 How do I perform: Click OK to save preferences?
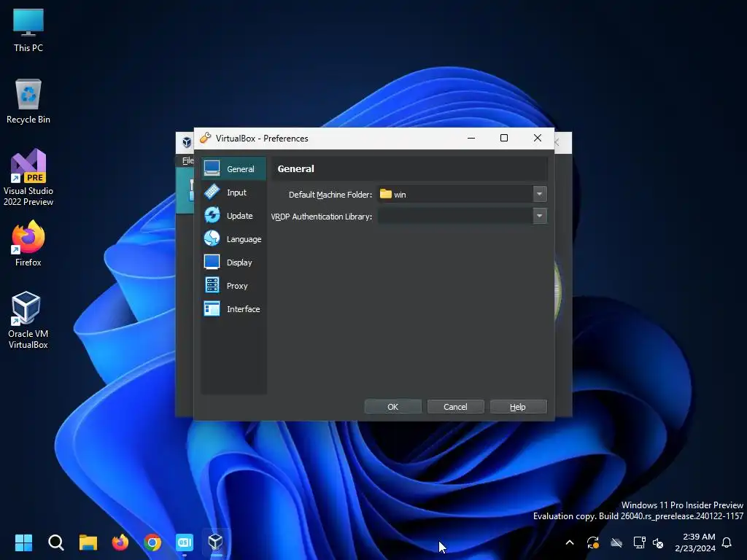point(392,407)
